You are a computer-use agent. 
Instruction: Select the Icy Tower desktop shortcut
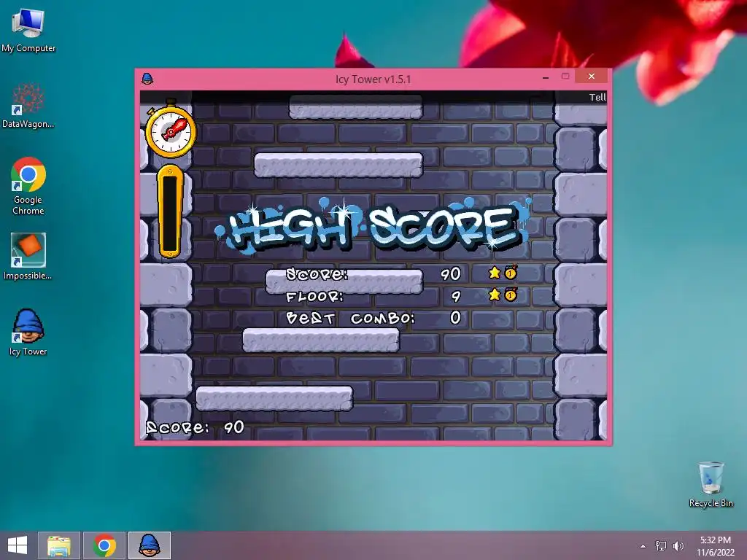(x=28, y=332)
